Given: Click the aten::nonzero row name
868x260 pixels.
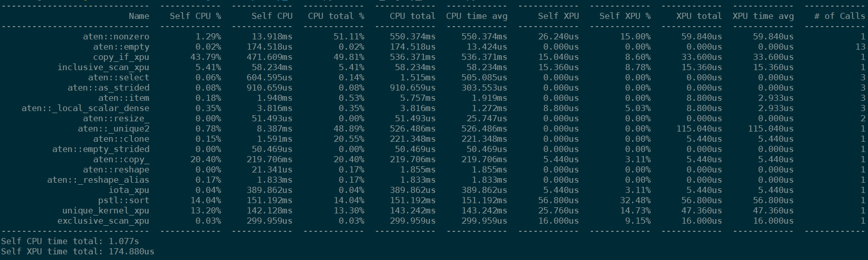Looking at the screenshot, I should click(x=116, y=36).
